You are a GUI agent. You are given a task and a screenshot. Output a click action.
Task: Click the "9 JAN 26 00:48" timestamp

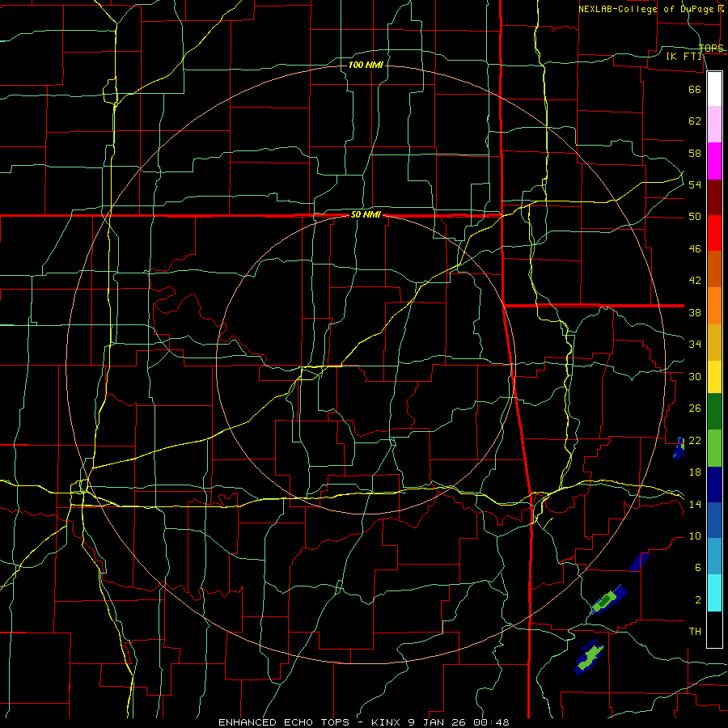[x=459, y=722]
